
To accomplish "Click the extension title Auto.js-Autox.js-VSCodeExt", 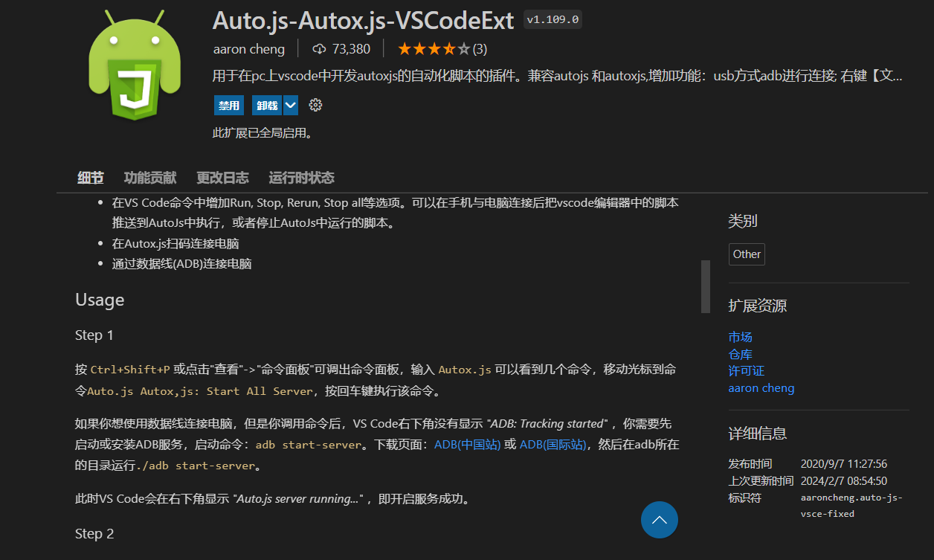I will click(x=363, y=20).
